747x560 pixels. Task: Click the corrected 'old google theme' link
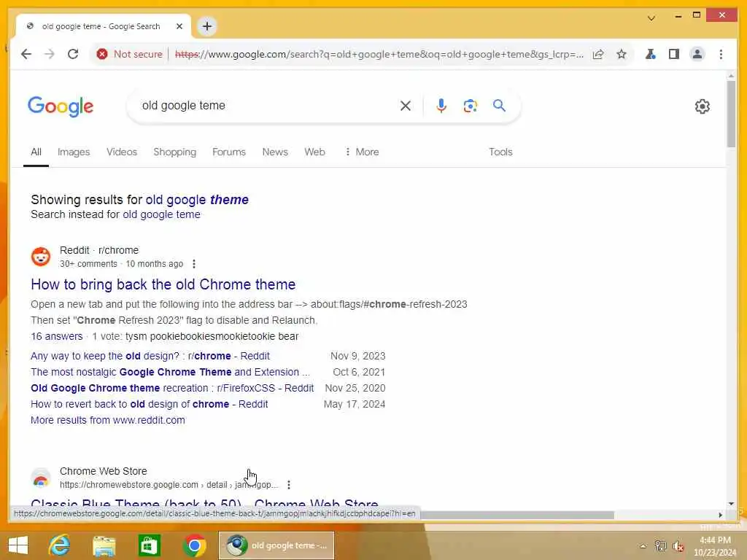point(197,200)
